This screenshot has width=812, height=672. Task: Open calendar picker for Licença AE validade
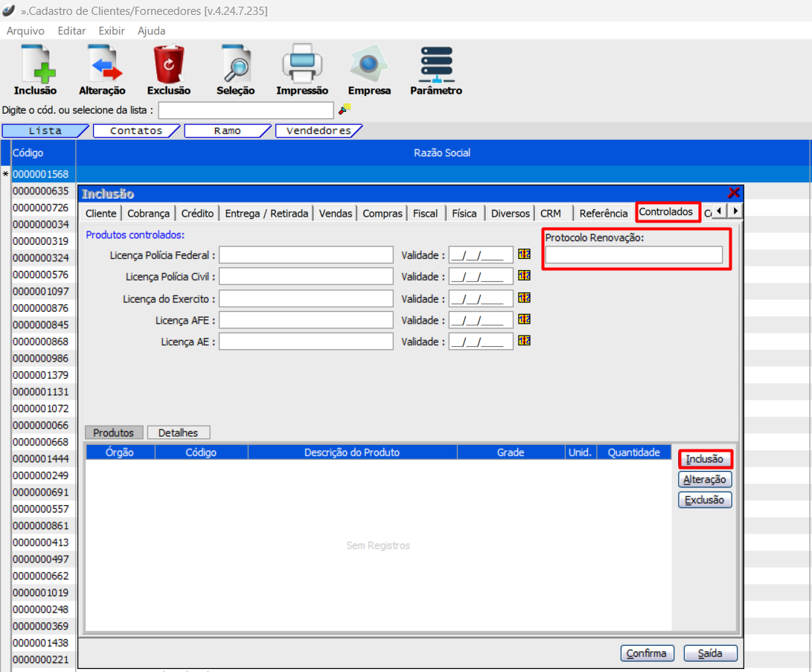point(525,341)
